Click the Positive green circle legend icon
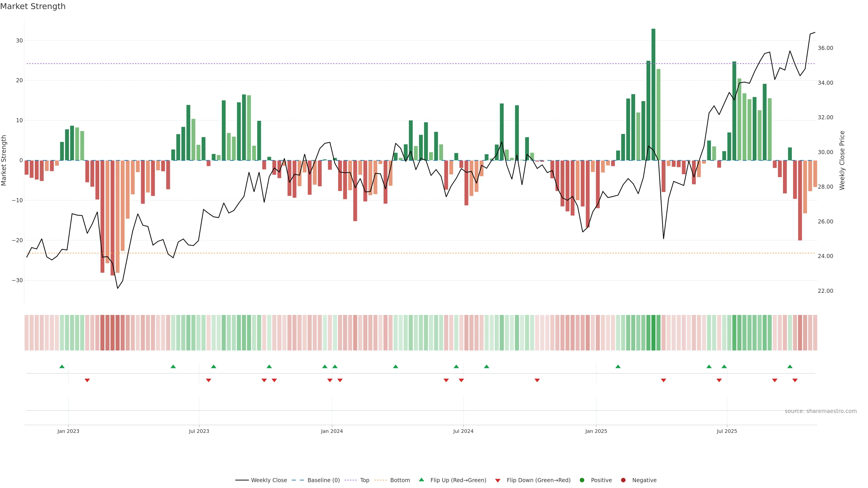868x488 pixels. click(582, 480)
